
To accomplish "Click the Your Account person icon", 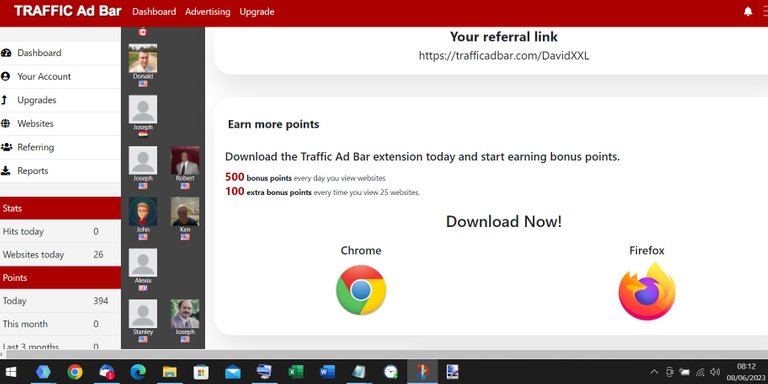I will click(5, 76).
